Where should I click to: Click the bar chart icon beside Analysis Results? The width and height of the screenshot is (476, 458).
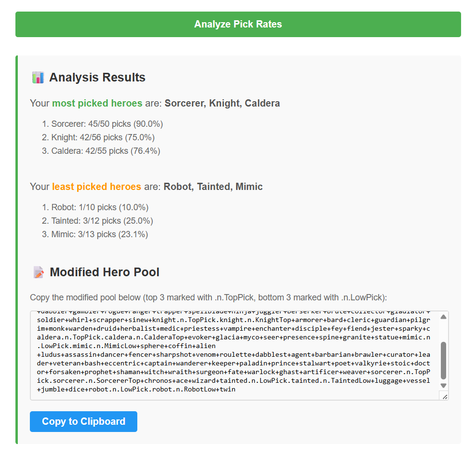coord(38,77)
